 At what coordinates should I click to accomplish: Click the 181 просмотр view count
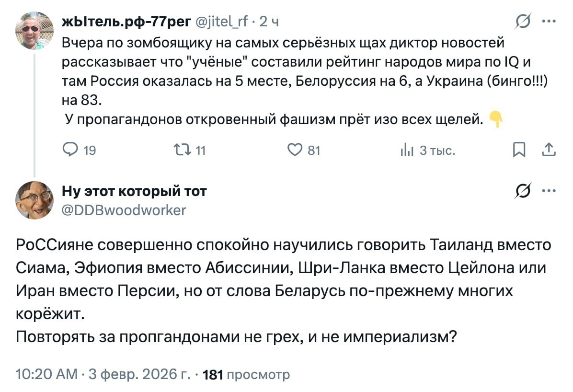(x=247, y=374)
